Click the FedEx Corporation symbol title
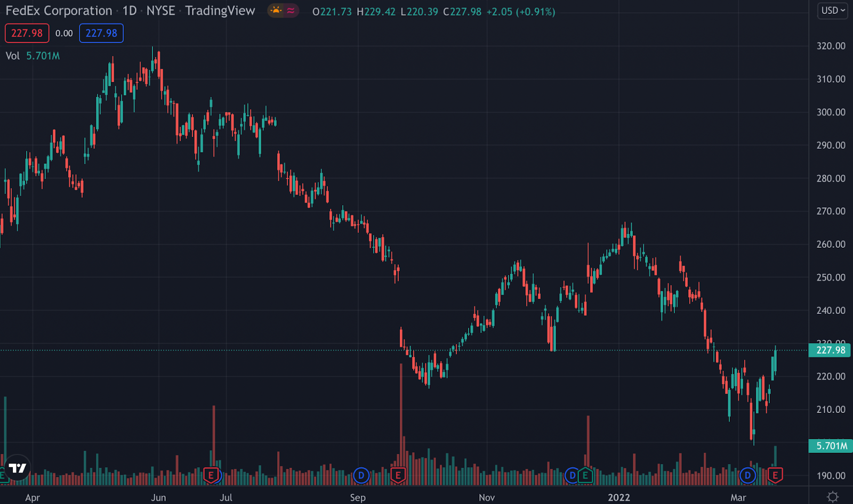Viewport: 853px width, 504px height. pos(59,11)
